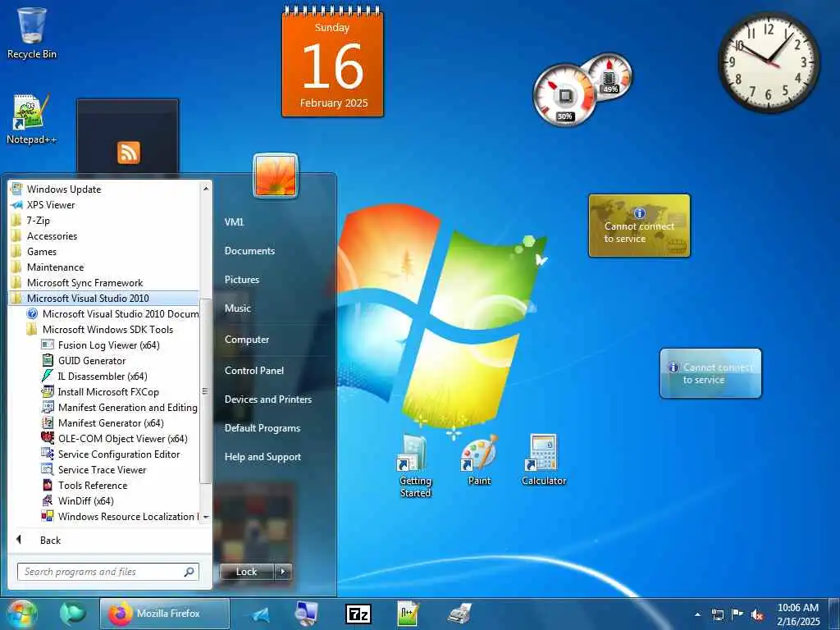Viewport: 840px width, 630px height.
Task: Open Windows Resource Localization icon
Action: coord(48,516)
